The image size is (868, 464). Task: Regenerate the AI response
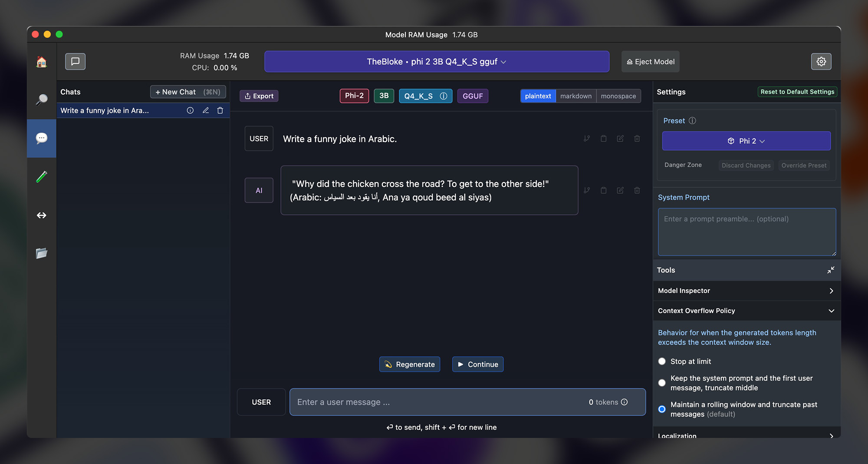pos(410,364)
